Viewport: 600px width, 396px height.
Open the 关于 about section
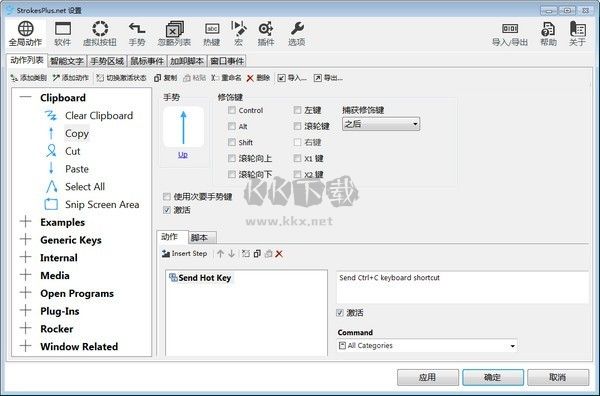tap(577, 34)
